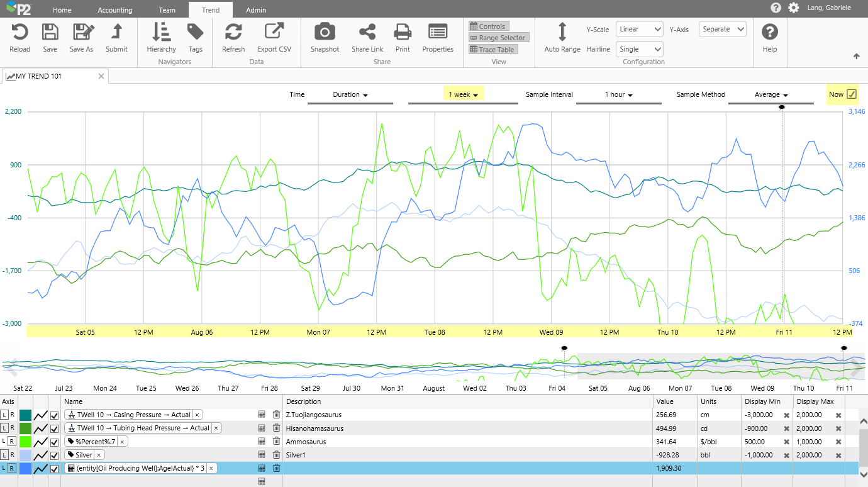Toggle the Range Selector view button

(498, 38)
